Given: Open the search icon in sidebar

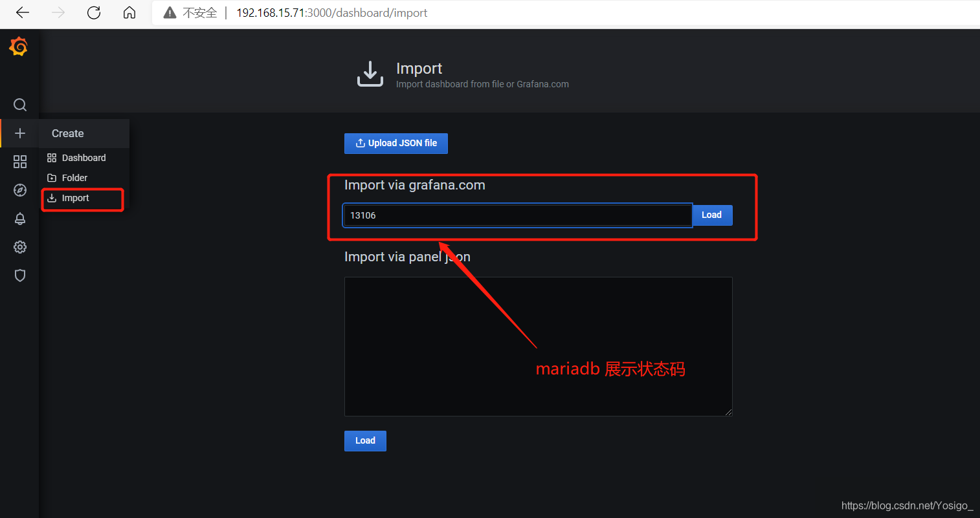Looking at the screenshot, I should click(20, 105).
